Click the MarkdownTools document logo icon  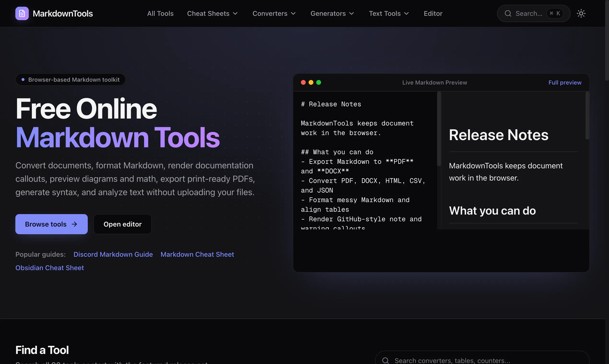click(x=22, y=13)
